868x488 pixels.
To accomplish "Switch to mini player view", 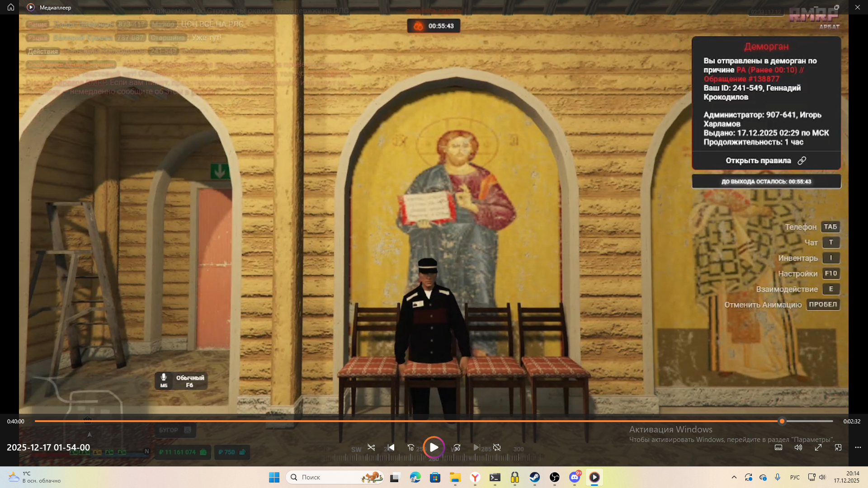I will point(838,447).
